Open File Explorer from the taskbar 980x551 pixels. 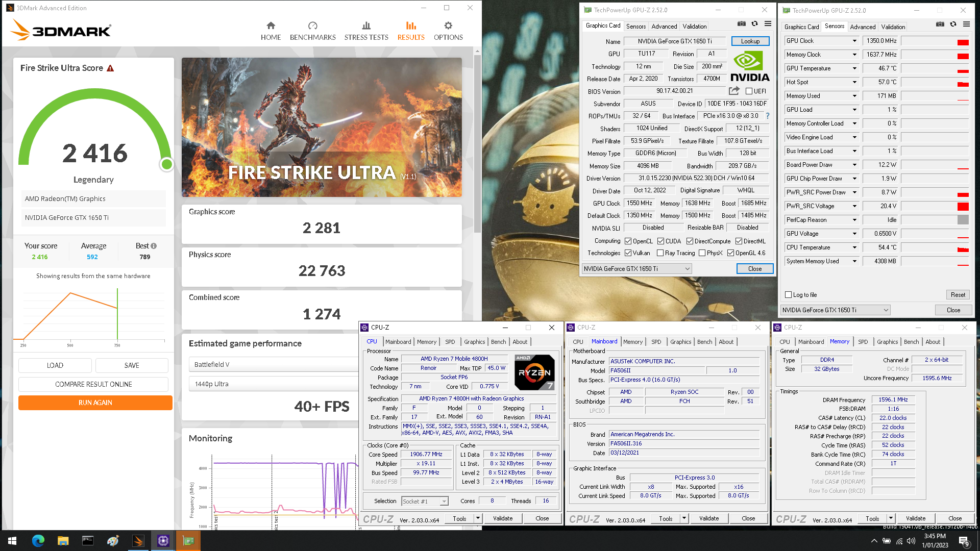point(63,541)
